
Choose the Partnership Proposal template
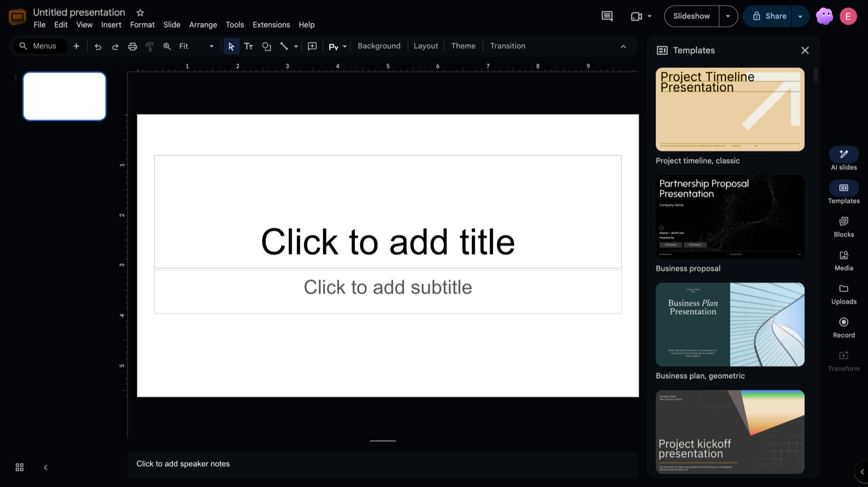point(730,217)
